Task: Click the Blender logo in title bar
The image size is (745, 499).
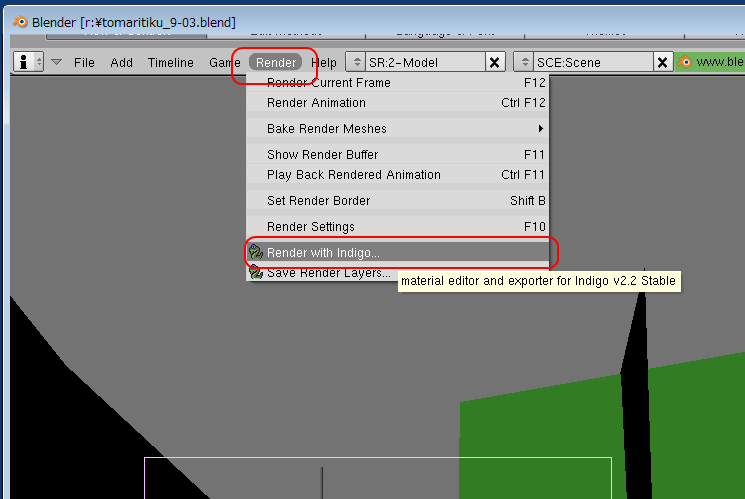Action: point(20,22)
